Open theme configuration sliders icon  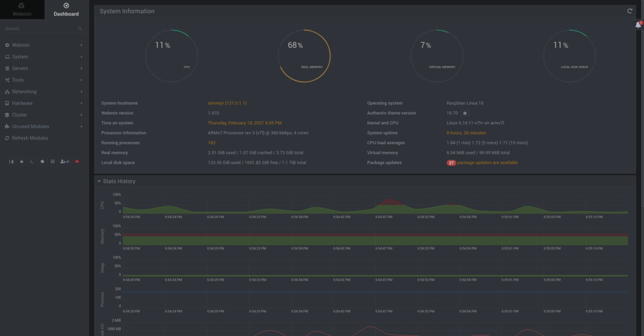pos(53,161)
